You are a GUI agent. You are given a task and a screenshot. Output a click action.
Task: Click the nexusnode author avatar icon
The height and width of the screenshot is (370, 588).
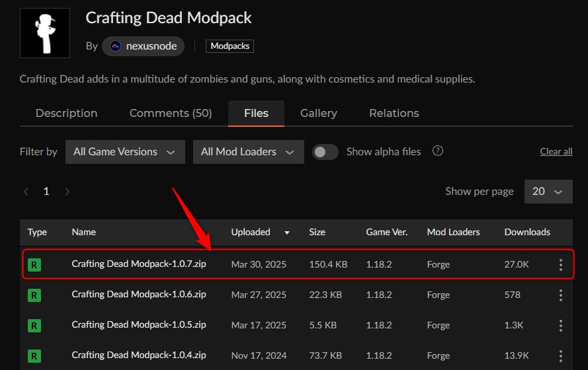116,46
